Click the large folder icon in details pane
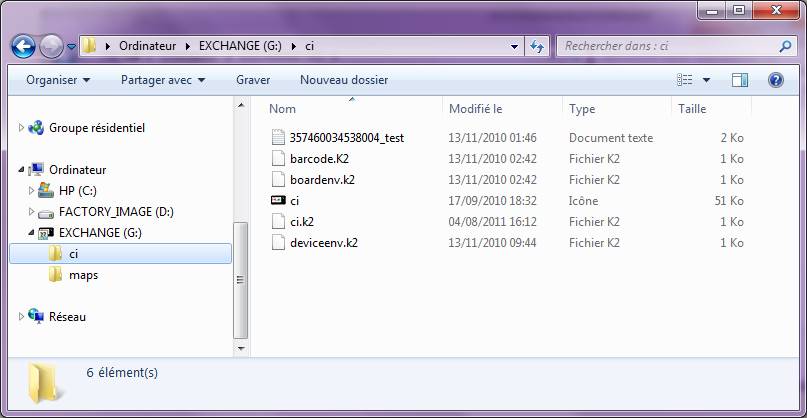807x418 pixels. click(45, 383)
